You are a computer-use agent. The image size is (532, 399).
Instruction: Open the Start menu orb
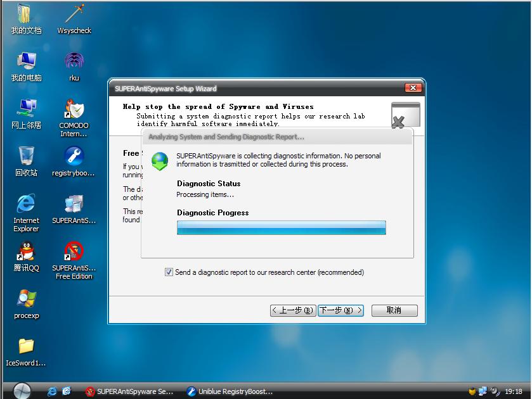22,391
